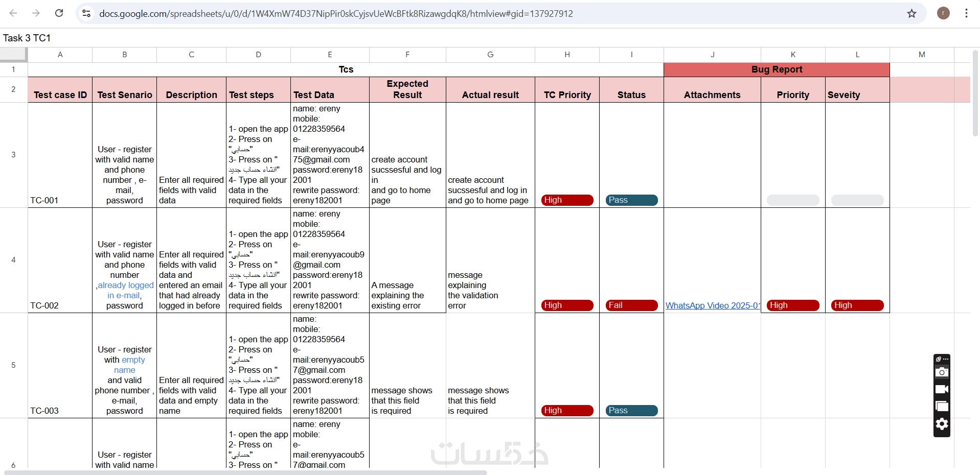Click the "Attachments" header cell
The width and height of the screenshot is (980, 475).
click(x=713, y=90)
